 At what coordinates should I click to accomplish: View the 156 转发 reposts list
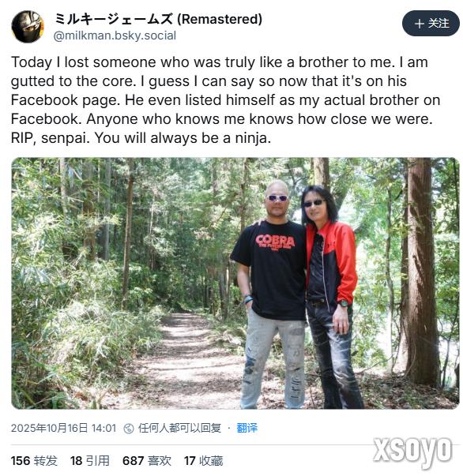(34, 460)
